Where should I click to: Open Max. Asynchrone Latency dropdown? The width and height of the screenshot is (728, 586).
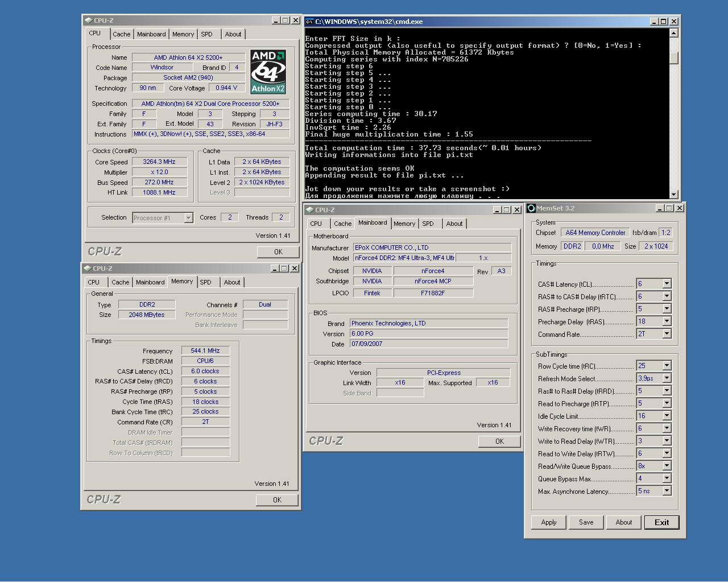(667, 490)
